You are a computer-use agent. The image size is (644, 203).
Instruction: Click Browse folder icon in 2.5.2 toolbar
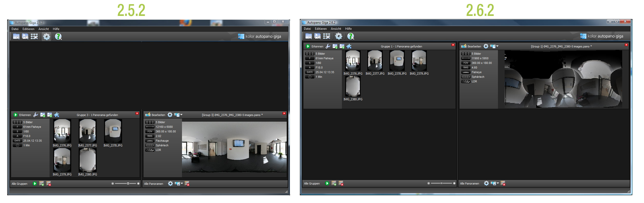16,36
